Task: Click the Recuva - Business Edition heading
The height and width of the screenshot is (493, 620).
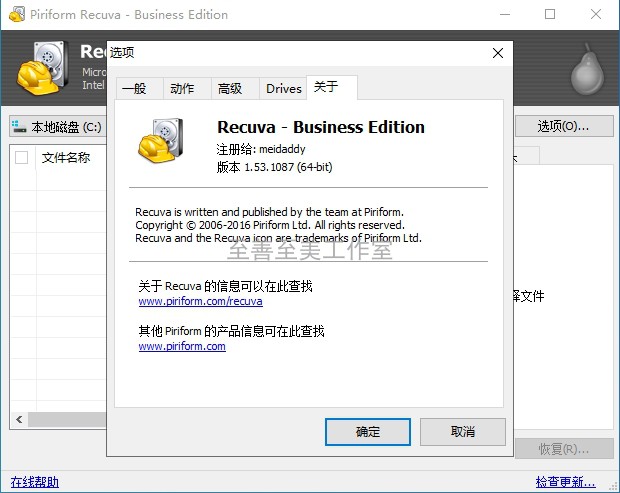Action: (321, 127)
